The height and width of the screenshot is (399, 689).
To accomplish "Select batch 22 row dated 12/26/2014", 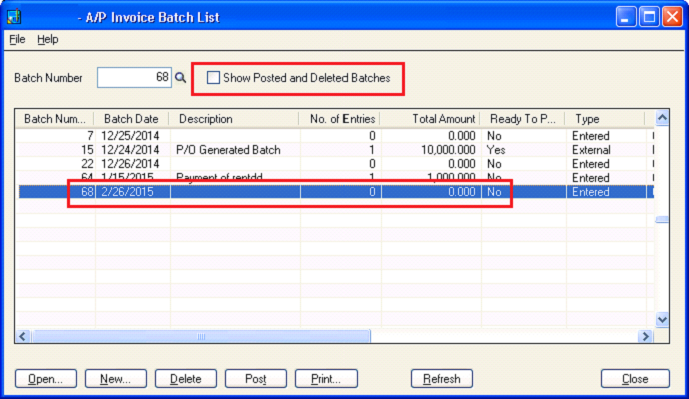I will coord(336,164).
